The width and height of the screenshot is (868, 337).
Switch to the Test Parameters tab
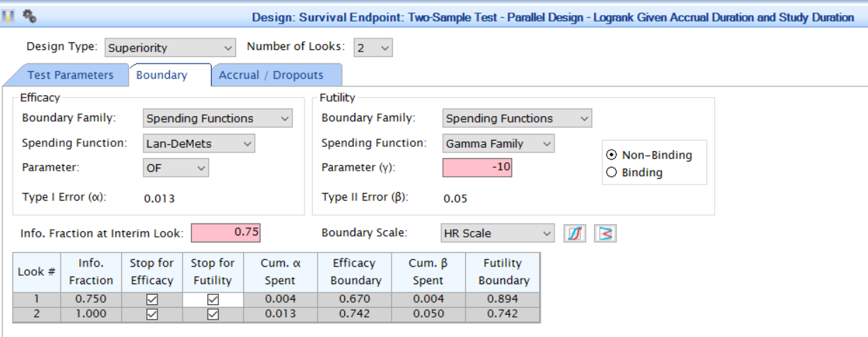click(x=70, y=75)
